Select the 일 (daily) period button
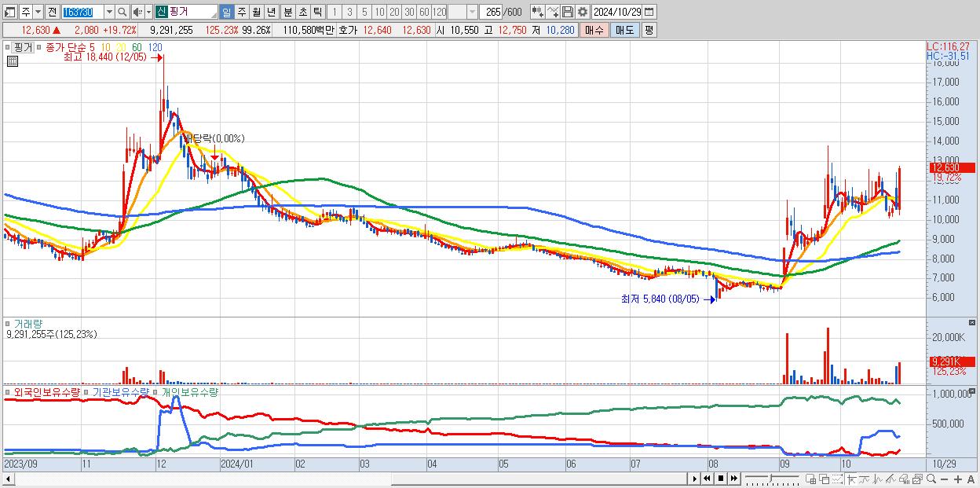 coord(226,12)
